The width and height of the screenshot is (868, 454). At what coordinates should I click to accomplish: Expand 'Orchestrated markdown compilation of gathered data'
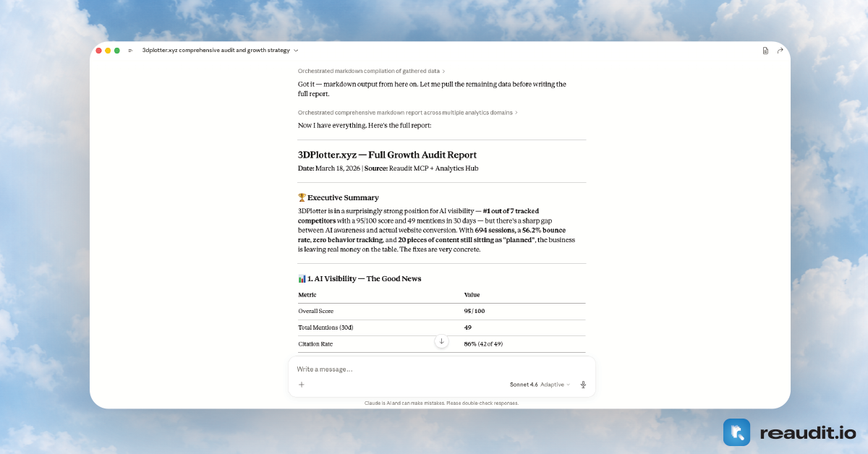coord(372,71)
